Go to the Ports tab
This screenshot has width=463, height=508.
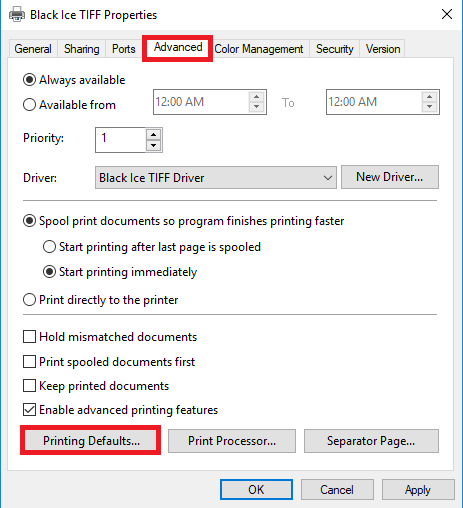click(124, 49)
